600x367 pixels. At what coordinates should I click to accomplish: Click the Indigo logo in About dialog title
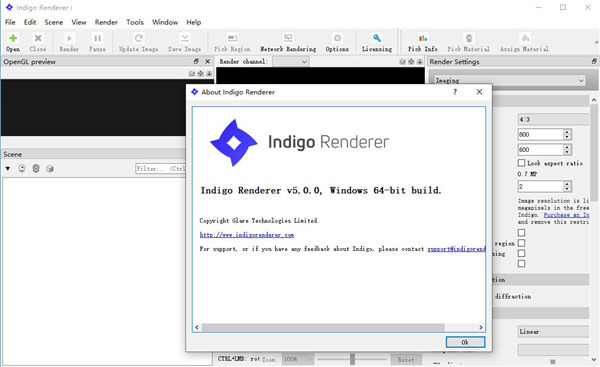[194, 92]
